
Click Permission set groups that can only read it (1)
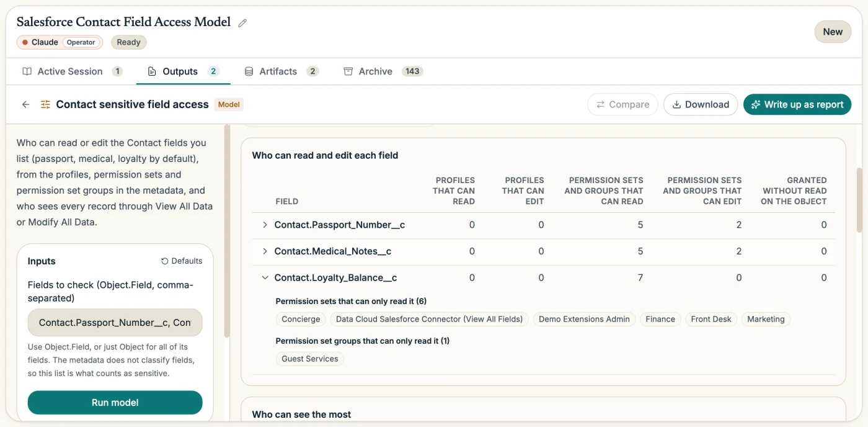coord(363,341)
